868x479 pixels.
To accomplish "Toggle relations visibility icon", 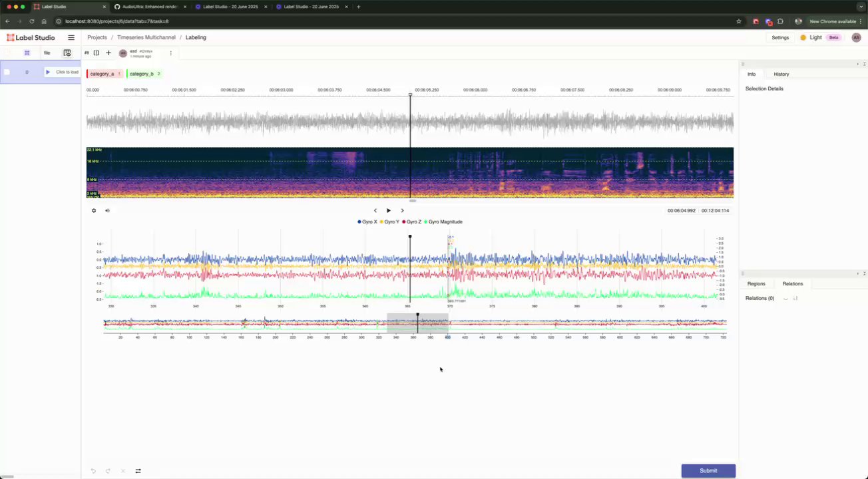I will pos(785,298).
